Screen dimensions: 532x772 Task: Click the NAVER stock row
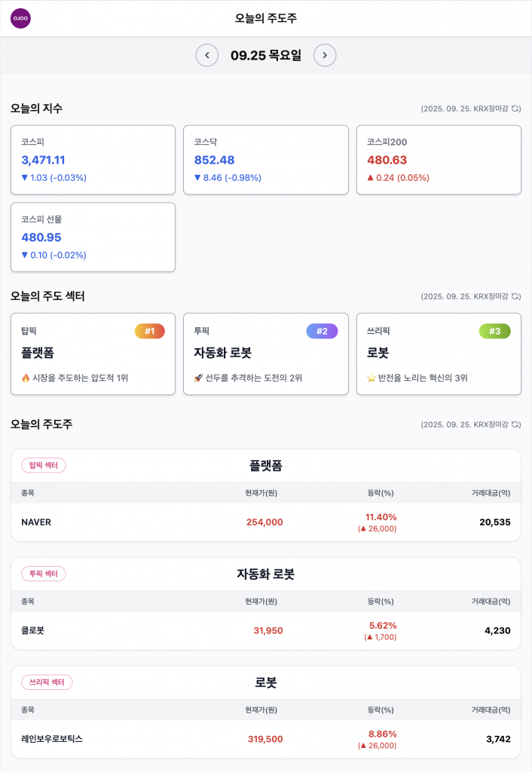coord(265,522)
